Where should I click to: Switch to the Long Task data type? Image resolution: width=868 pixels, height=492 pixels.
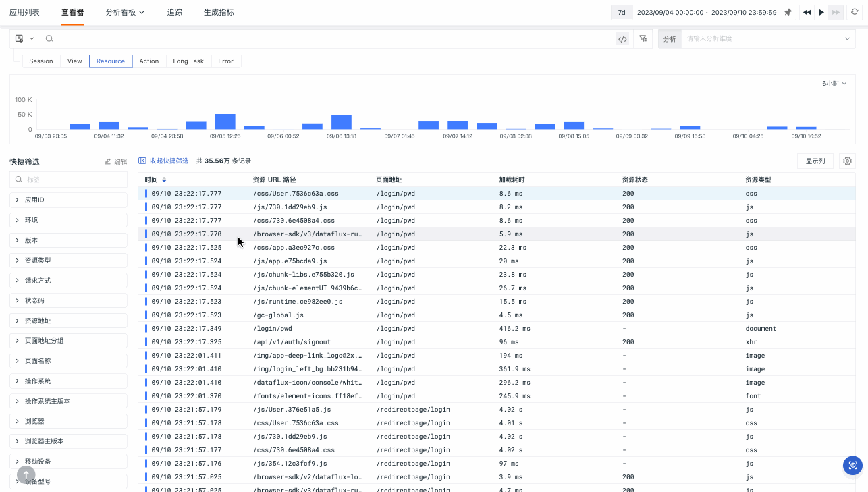point(188,61)
